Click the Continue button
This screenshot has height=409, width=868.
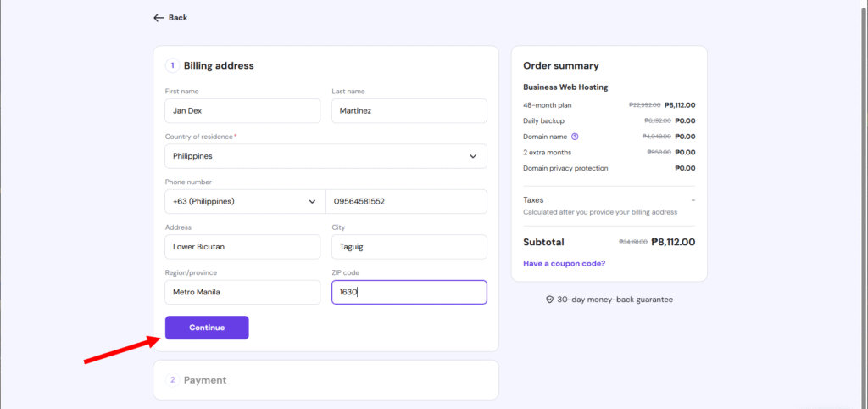207,328
